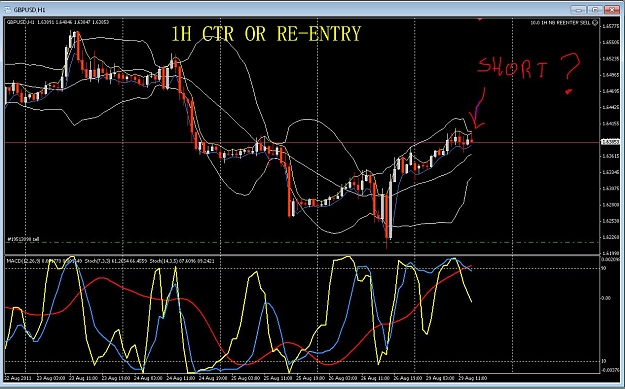Select the '1H CTR OR RE-ENTRY' text label
This screenshot has height=389, width=625.
pos(266,34)
